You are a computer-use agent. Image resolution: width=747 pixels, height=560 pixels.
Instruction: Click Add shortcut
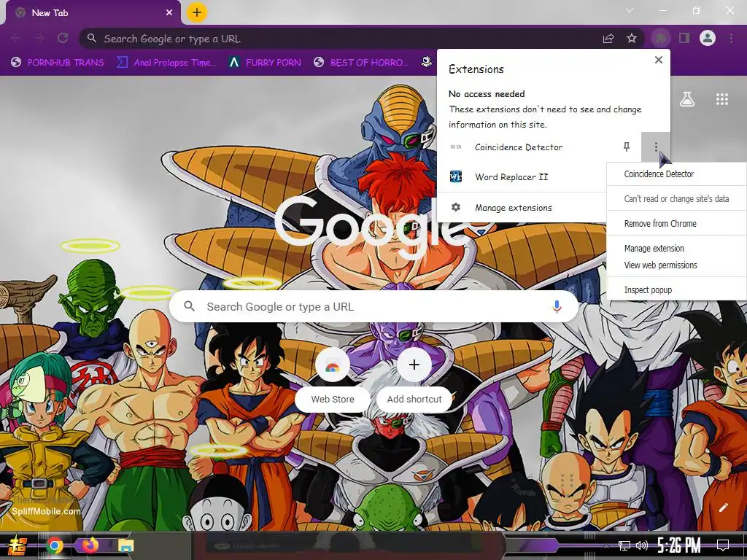click(414, 378)
